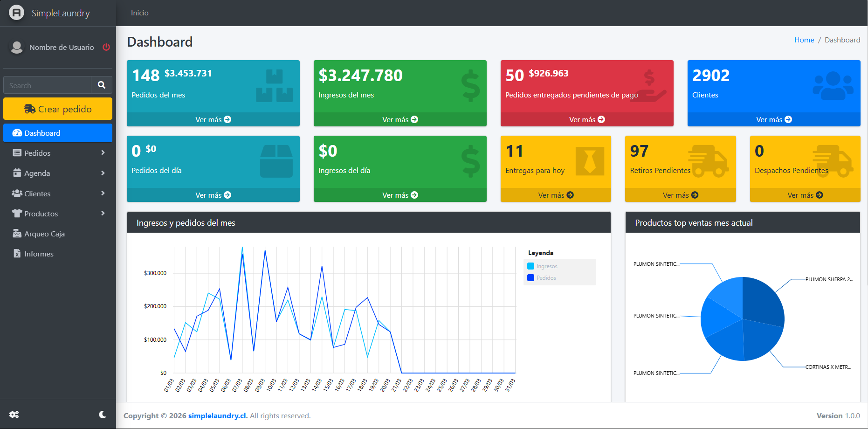Click arrow icon under Clientes Ver más

(788, 119)
